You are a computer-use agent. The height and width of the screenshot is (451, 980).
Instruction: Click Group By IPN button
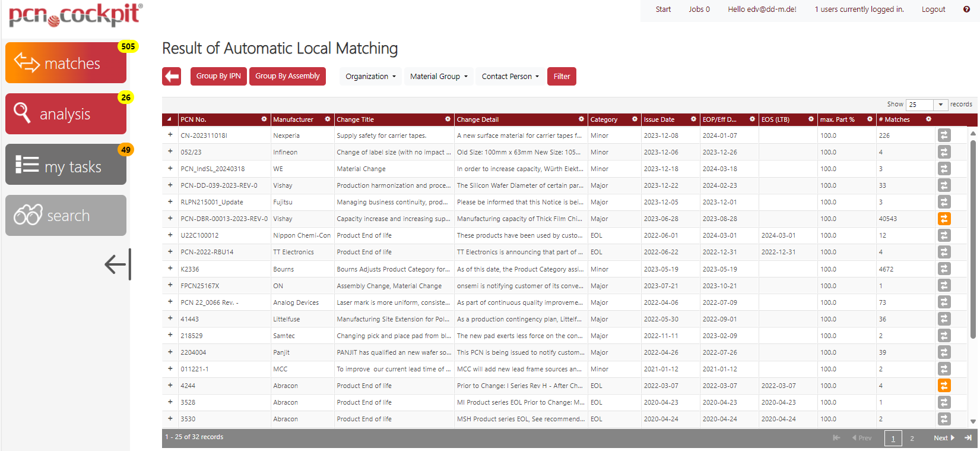point(218,76)
